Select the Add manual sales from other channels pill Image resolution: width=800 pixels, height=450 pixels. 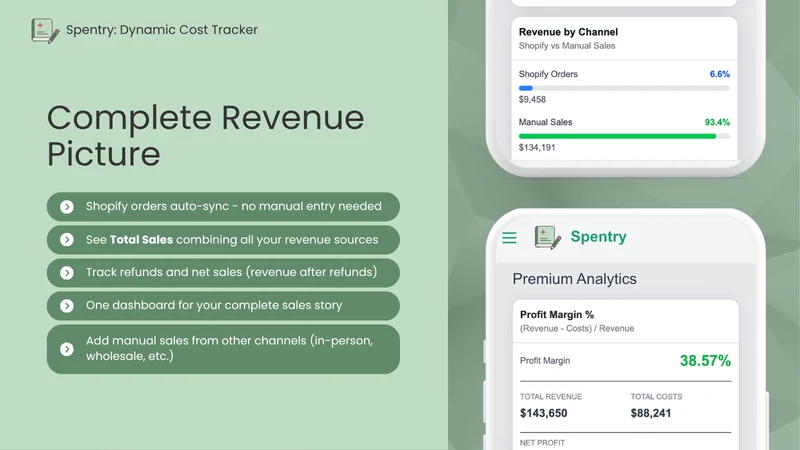point(223,349)
